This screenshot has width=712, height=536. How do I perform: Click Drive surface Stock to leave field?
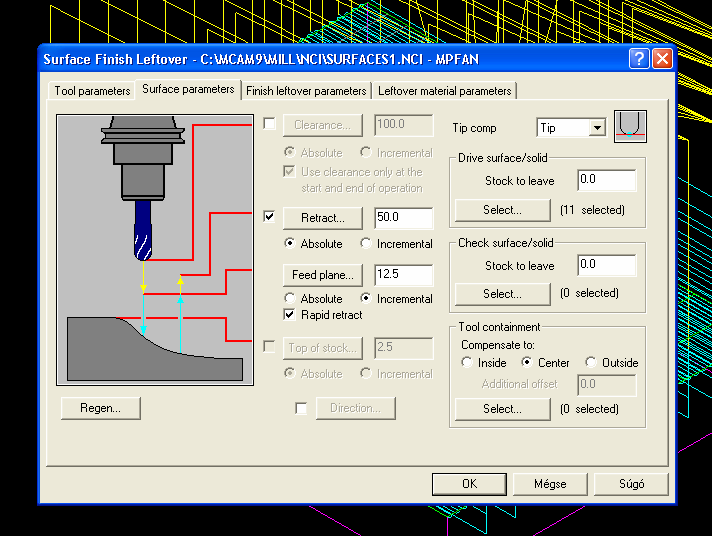[607, 180]
